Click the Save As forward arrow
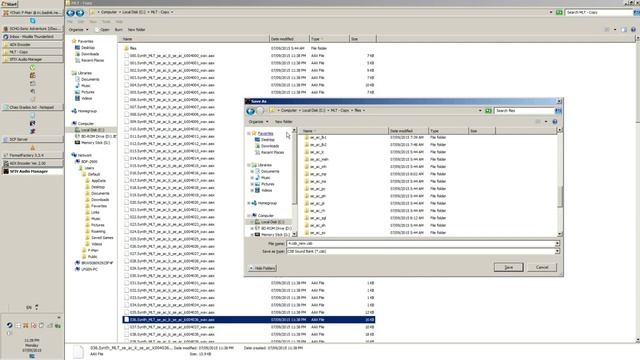 click(260, 111)
